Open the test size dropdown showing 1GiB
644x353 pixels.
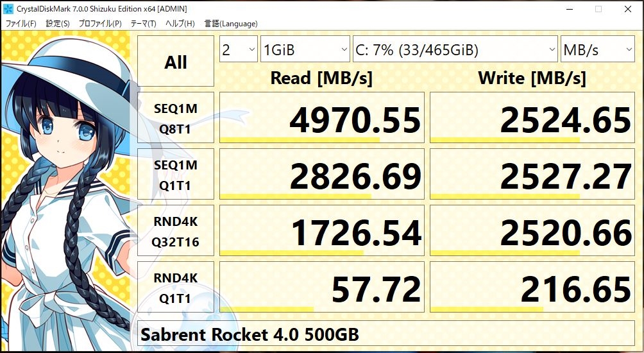305,49
